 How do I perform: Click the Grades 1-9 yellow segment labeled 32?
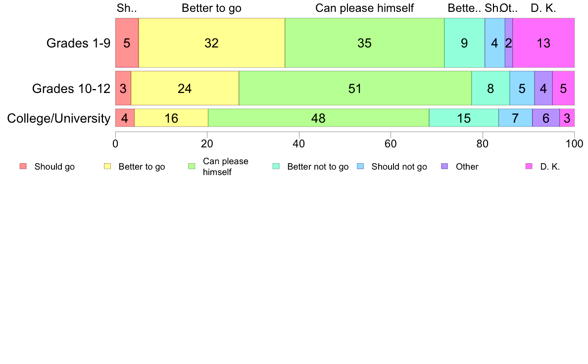[212, 43]
